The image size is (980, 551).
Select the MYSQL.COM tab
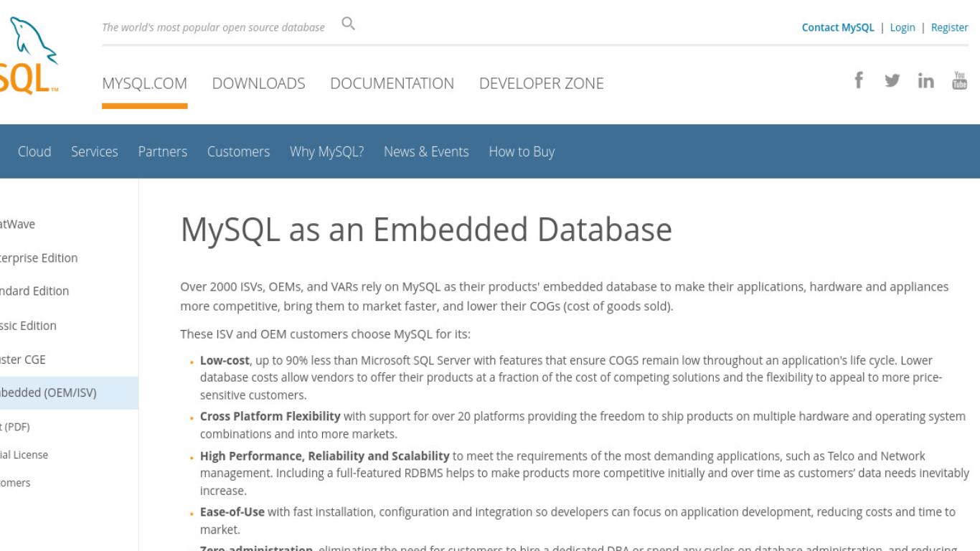click(144, 83)
